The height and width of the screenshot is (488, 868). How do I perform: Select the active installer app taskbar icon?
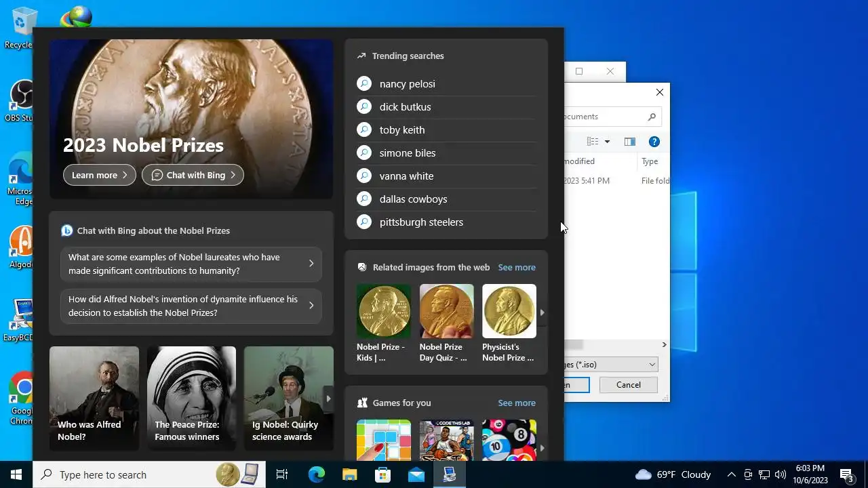point(449,474)
